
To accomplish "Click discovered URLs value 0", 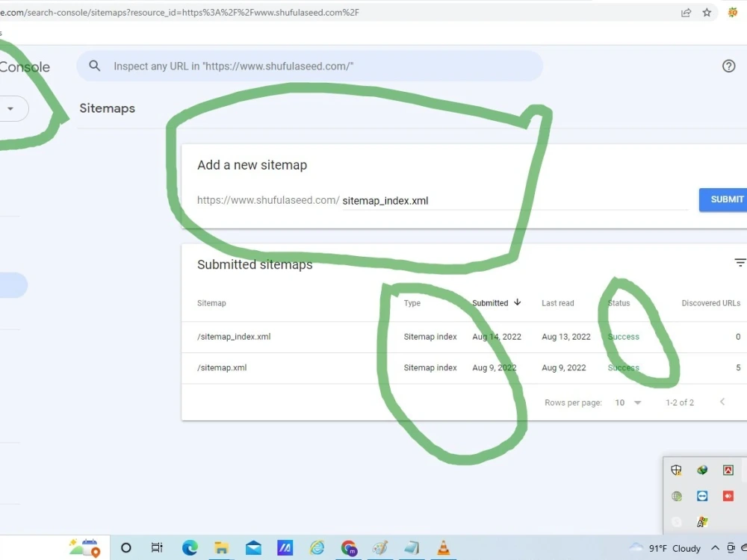I will (x=738, y=337).
